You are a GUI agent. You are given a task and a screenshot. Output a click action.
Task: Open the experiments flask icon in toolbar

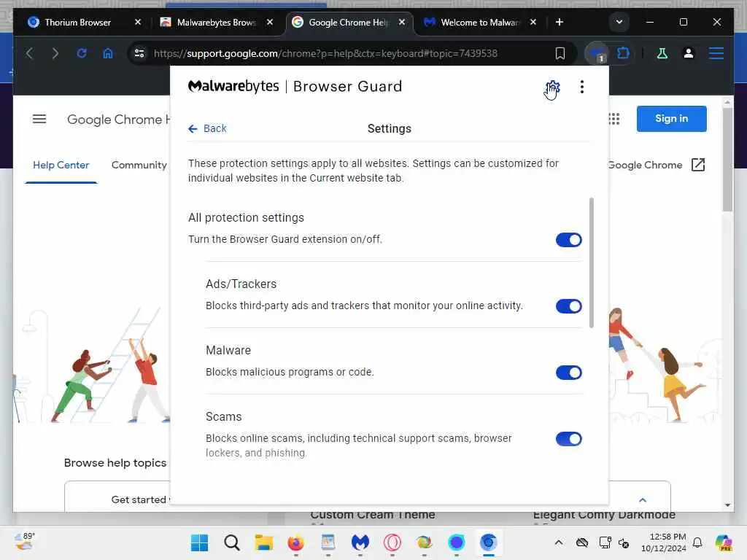(662, 53)
